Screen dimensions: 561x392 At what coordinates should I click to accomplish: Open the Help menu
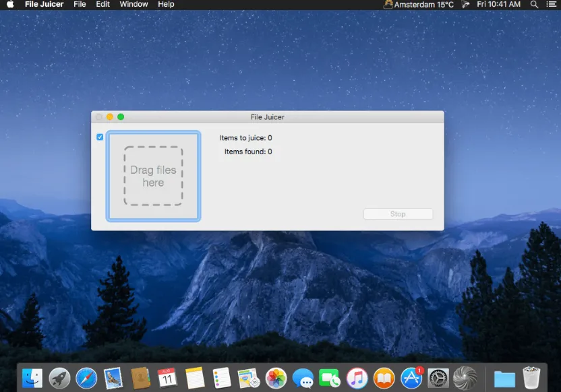tap(166, 4)
